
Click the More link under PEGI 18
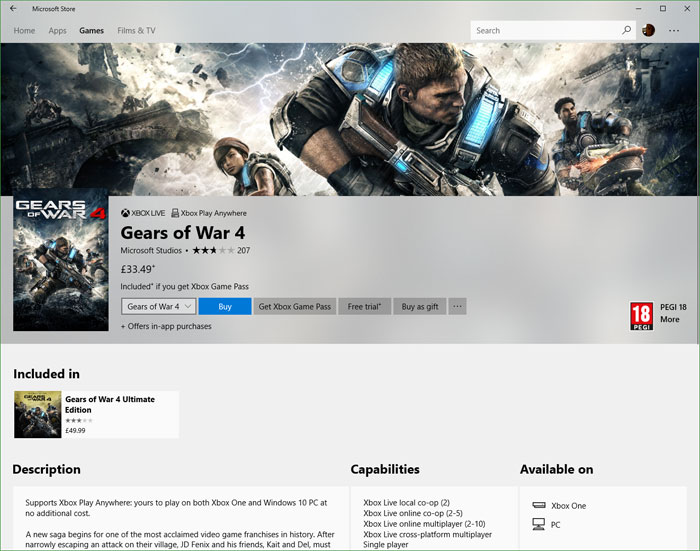pos(670,319)
